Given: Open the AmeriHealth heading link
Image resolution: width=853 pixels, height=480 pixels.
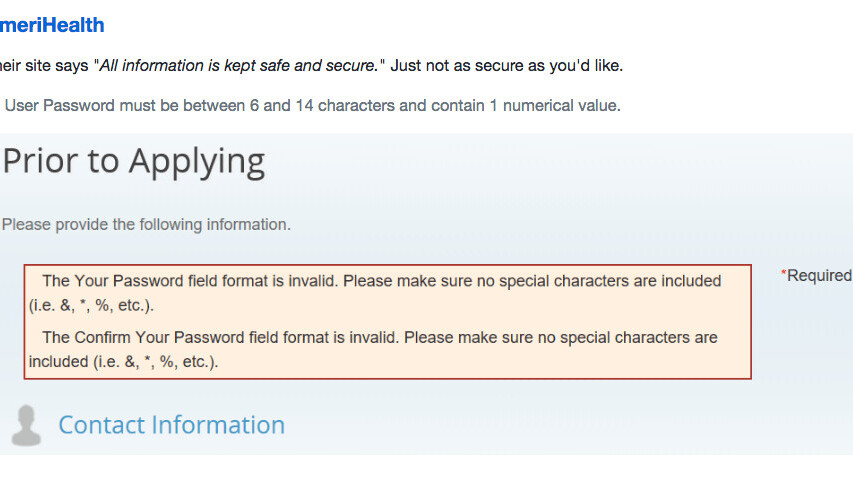Looking at the screenshot, I should pyautogui.click(x=52, y=25).
